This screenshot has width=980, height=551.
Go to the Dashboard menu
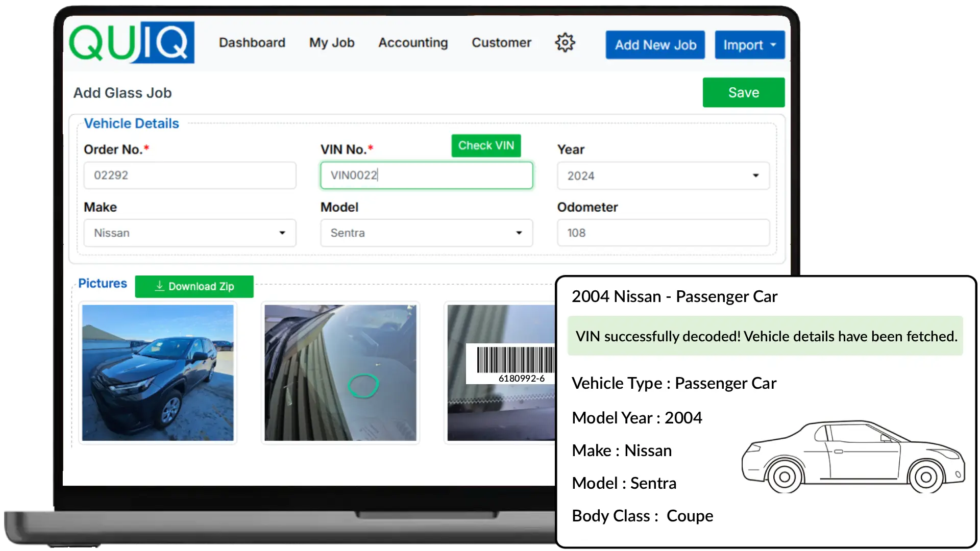252,43
